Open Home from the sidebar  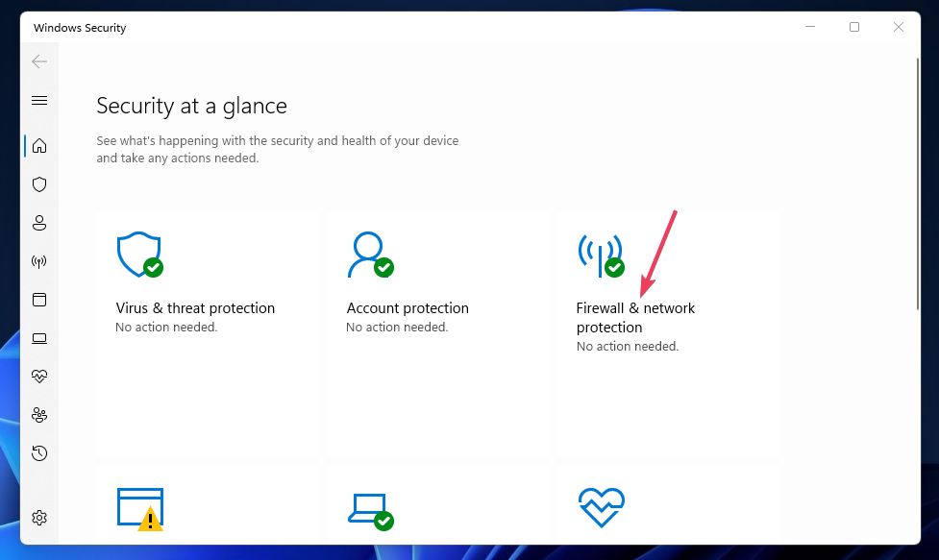tap(38, 145)
